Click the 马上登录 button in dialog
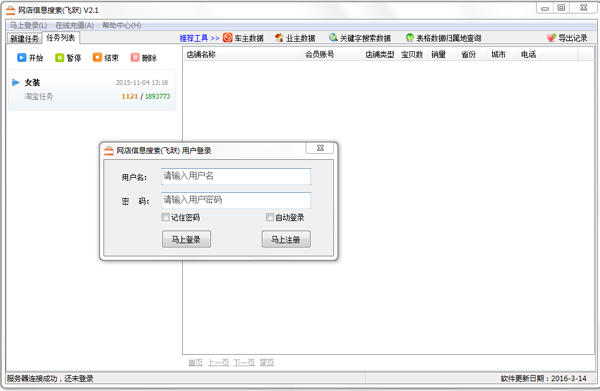This screenshot has height=391, width=600. [x=186, y=239]
